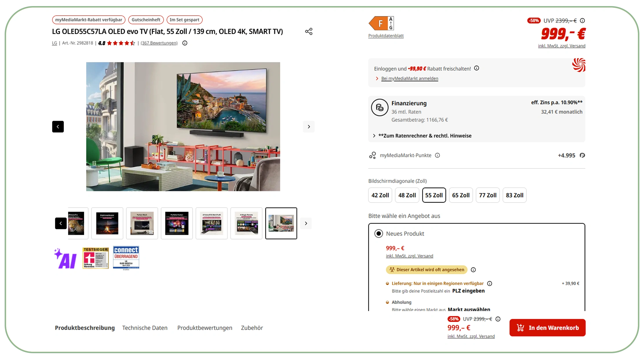
Task: Pick the 65 Zoll screen size
Action: pos(461,195)
